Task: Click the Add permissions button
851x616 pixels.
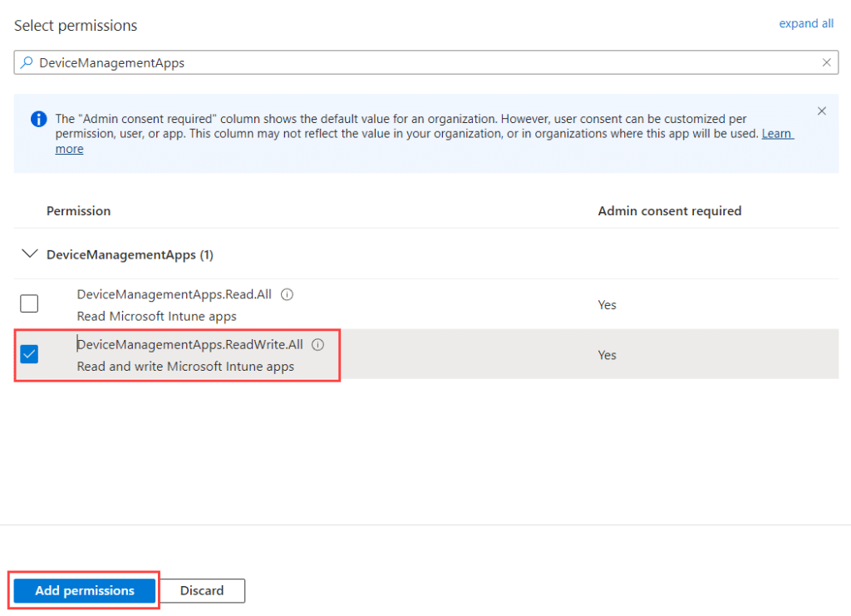Action: click(85, 590)
